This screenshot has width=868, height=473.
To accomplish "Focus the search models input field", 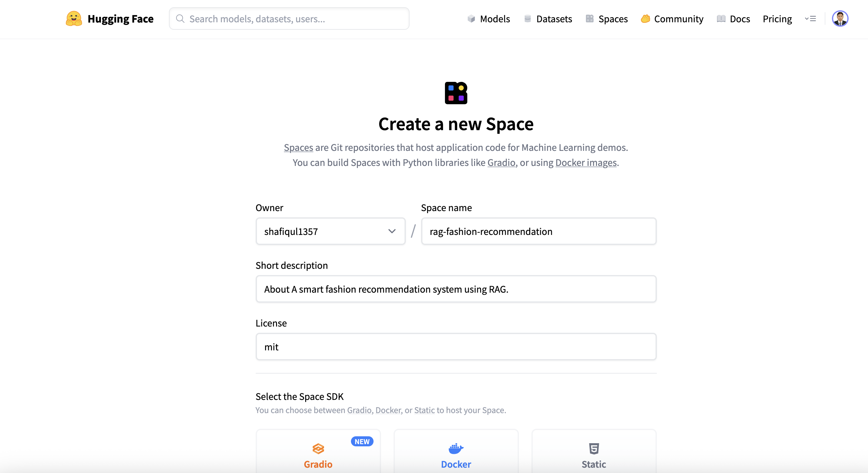I will pos(289,19).
